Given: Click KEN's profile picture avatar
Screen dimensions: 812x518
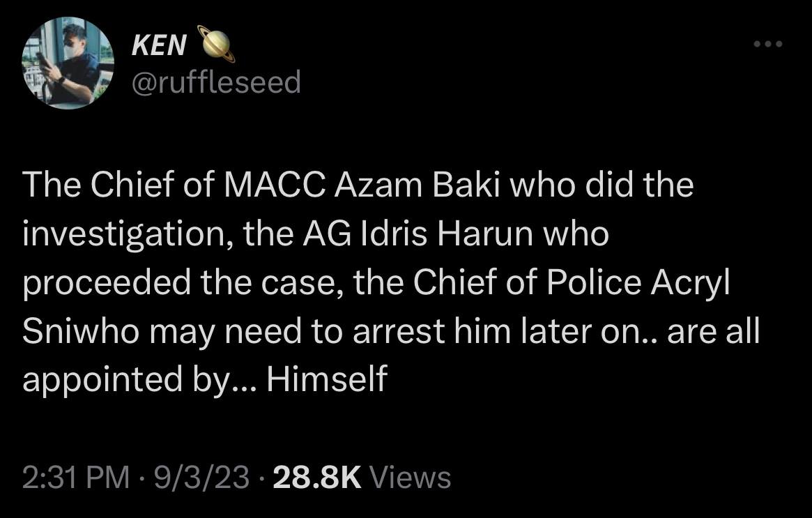Looking at the screenshot, I should [68, 63].
